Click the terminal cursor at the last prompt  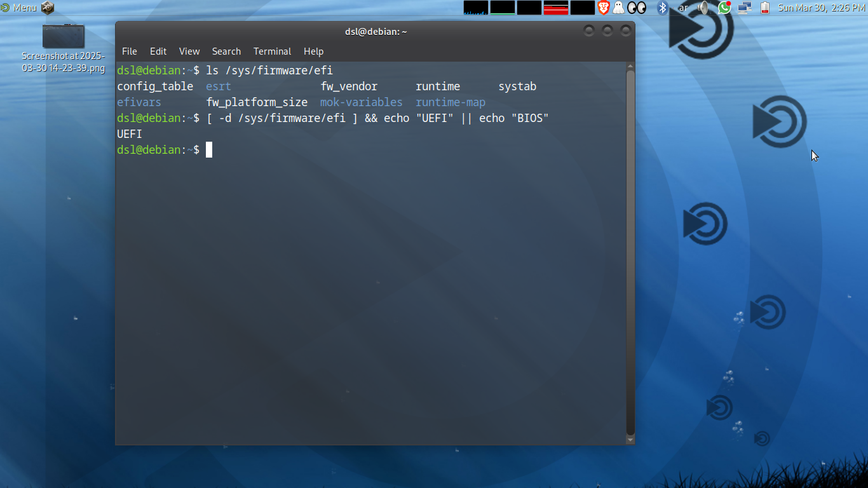(209, 150)
